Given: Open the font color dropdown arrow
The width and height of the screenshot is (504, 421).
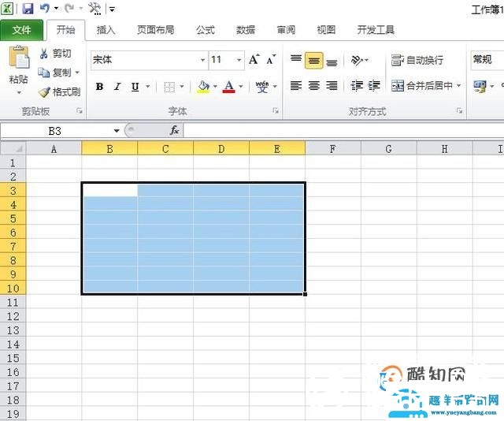Looking at the screenshot, I should point(241,87).
